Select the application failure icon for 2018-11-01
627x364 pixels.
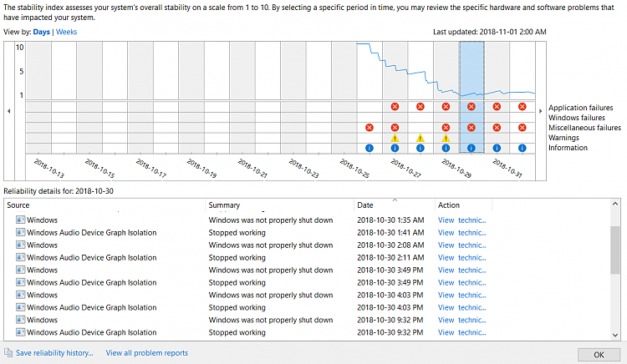pos(522,107)
